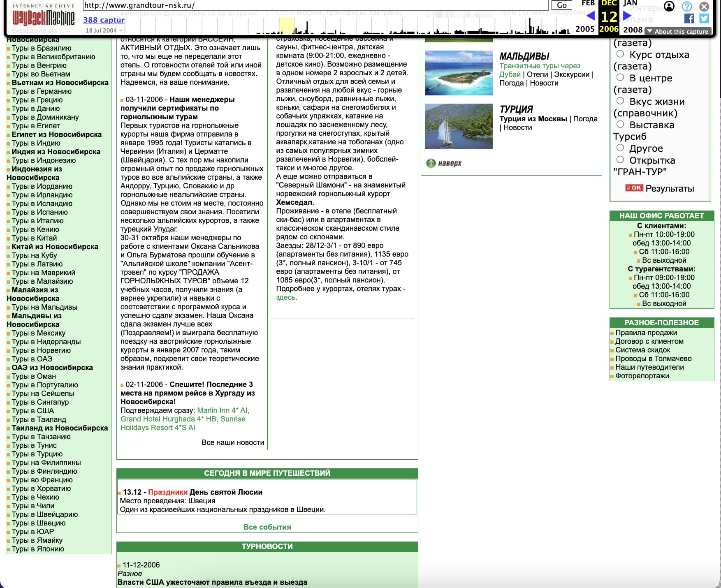Share capture on Twitter

tap(704, 19)
